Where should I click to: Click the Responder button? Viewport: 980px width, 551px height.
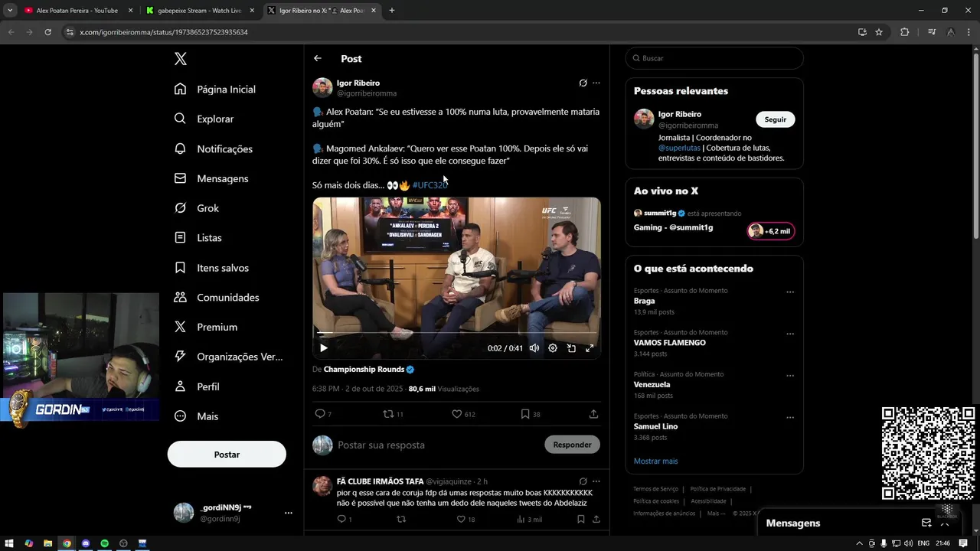click(572, 445)
